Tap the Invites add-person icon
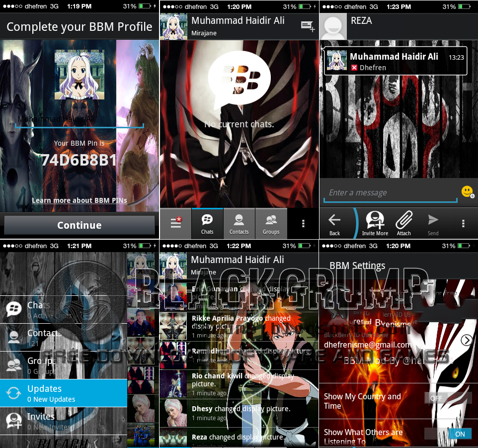478x448 pixels. point(14,421)
